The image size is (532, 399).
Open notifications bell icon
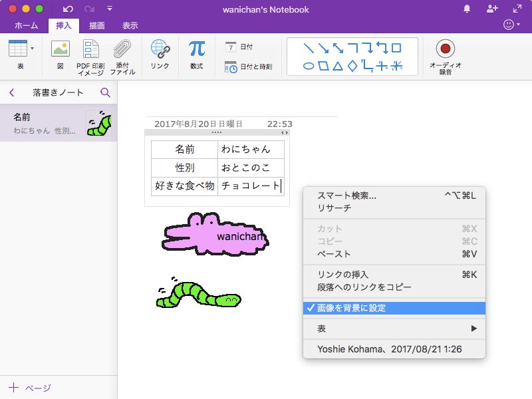click(467, 9)
